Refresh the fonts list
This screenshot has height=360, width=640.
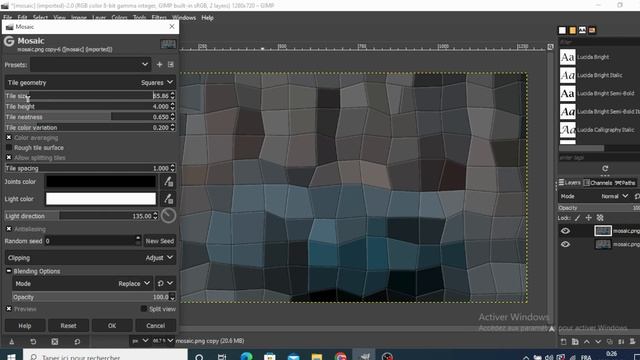coord(605,168)
